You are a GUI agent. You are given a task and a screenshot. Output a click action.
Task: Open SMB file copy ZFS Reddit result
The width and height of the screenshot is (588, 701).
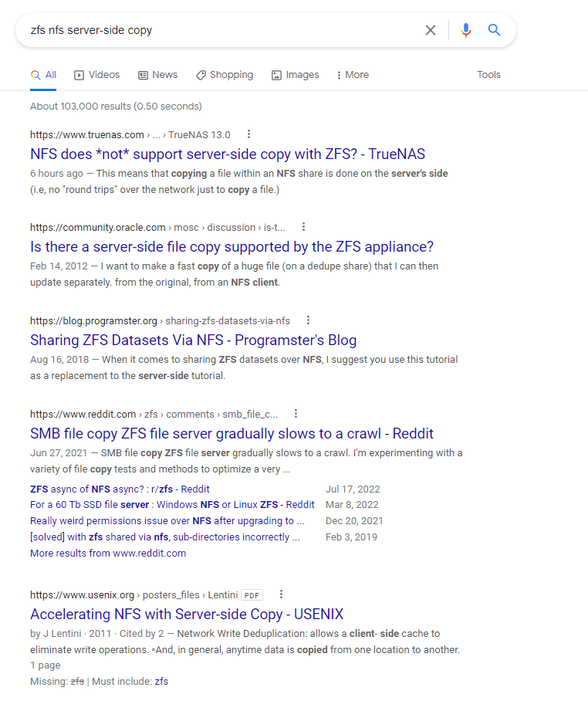pos(232,434)
